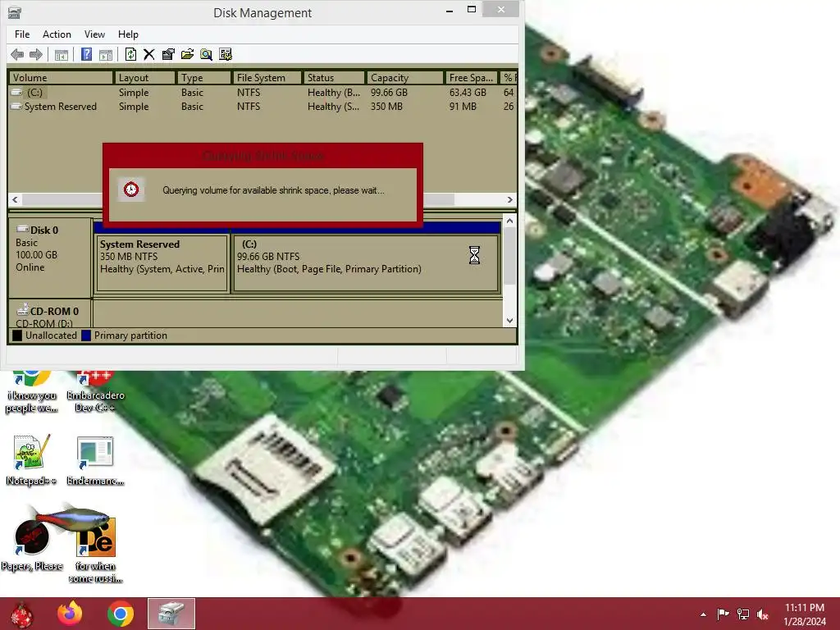Open the Action menu

tap(57, 34)
